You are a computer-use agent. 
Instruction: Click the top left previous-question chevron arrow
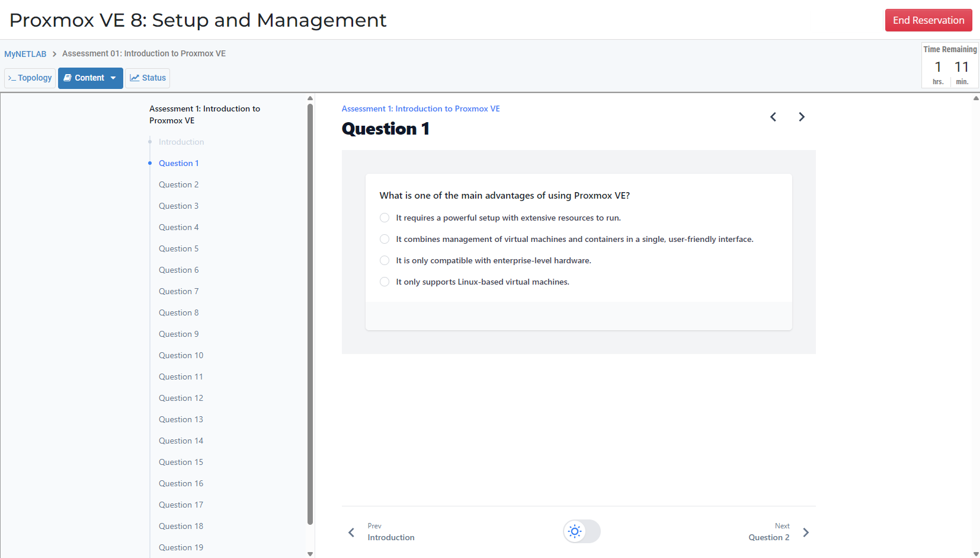click(773, 117)
